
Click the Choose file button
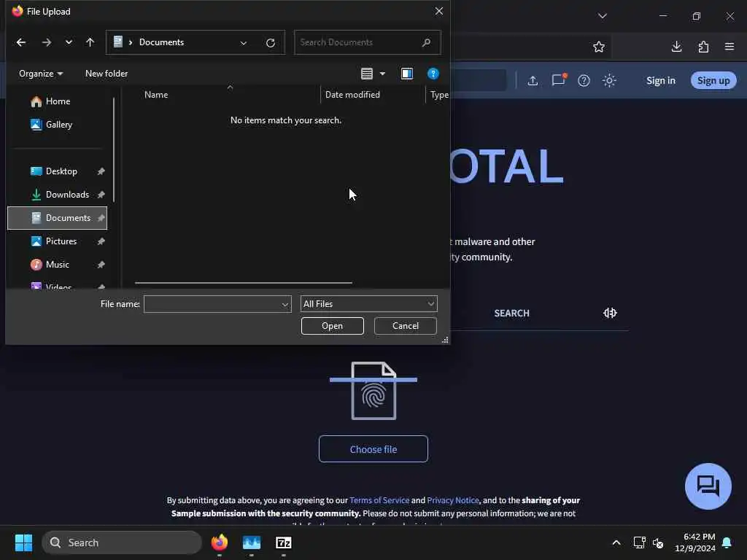373,449
